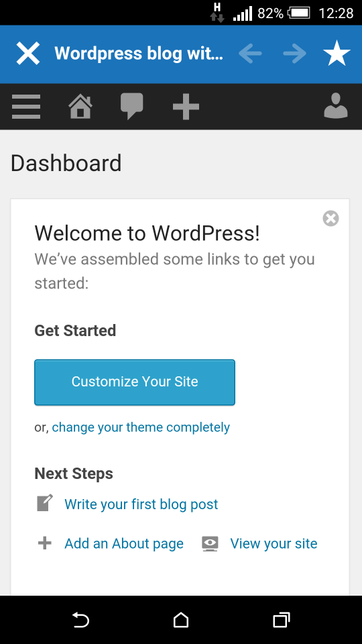Image resolution: width=362 pixels, height=644 pixels.
Task: Open the hamburger admin menu
Action: tap(26, 107)
